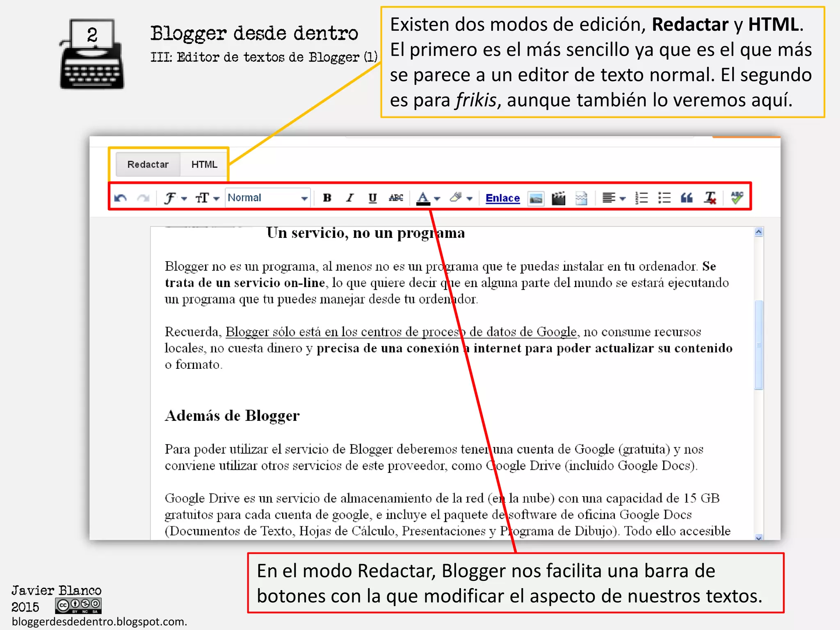This screenshot has width=840, height=630.
Task: Click the Undo arrow icon
Action: (x=121, y=198)
